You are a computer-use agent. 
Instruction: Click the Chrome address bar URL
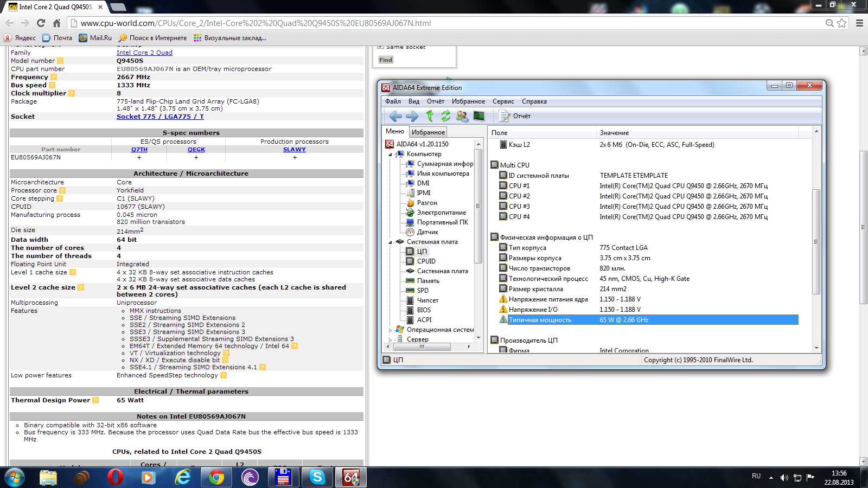click(x=256, y=23)
